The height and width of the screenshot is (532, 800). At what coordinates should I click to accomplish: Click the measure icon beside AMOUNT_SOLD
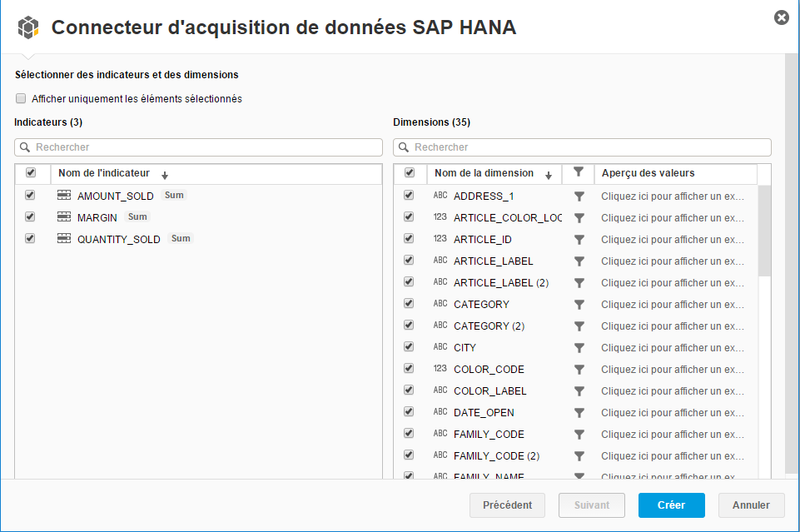(x=64, y=196)
